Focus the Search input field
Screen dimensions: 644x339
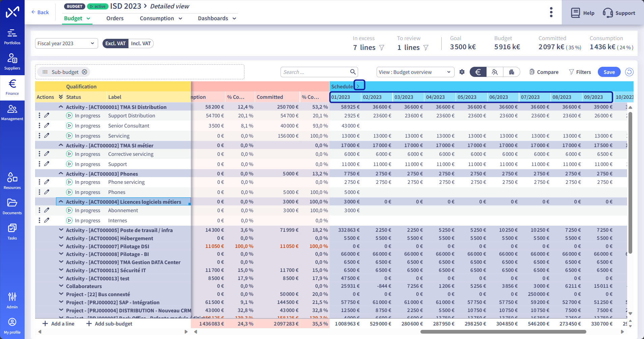(x=315, y=72)
